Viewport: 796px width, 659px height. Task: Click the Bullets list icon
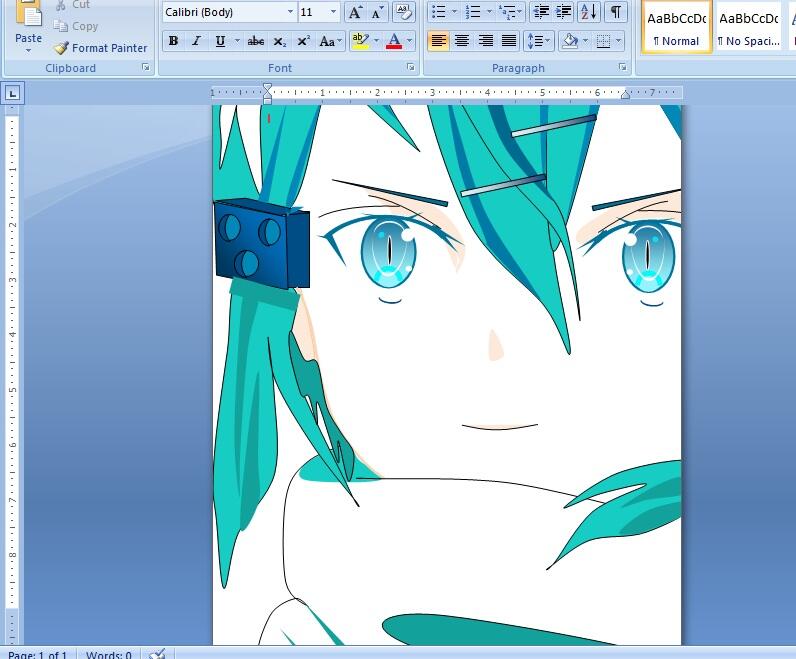point(438,12)
